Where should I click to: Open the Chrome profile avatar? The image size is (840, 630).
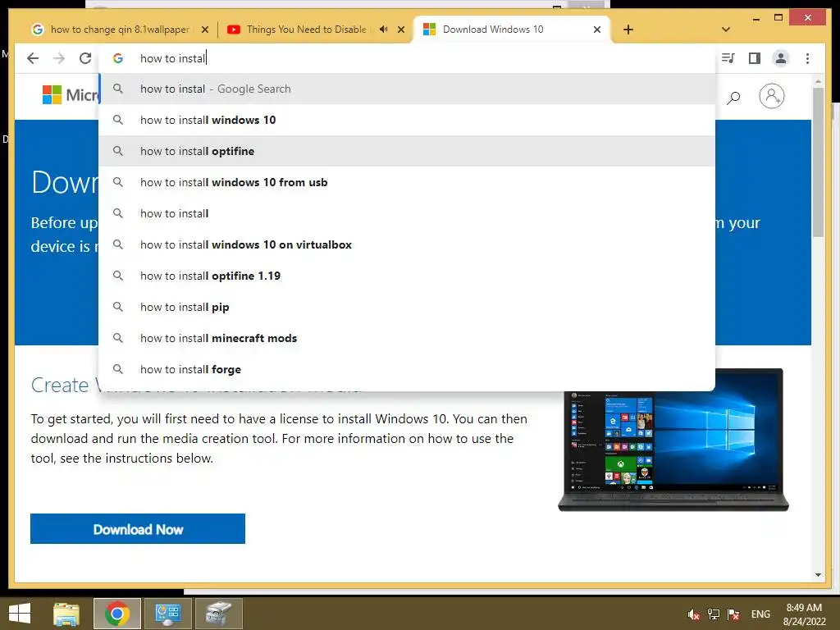pos(781,58)
